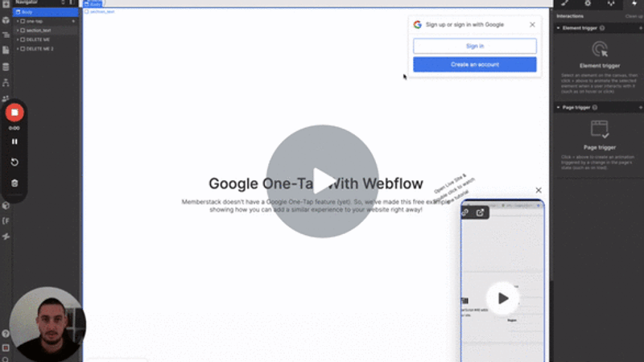Collapse the Page trigger section
Image resolution: width=644 pixels, height=362 pixels.
[x=558, y=107]
